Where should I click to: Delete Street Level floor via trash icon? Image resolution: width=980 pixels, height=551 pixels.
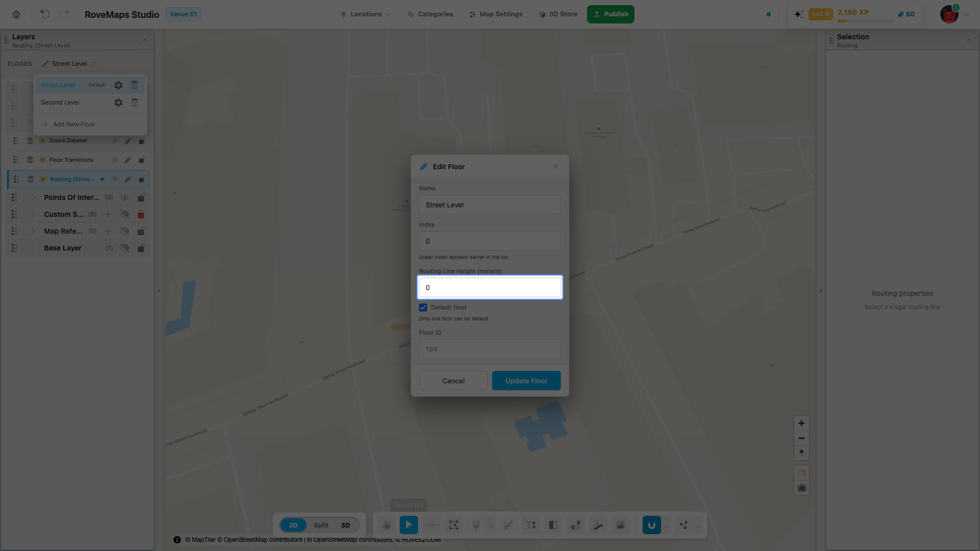pyautogui.click(x=135, y=85)
